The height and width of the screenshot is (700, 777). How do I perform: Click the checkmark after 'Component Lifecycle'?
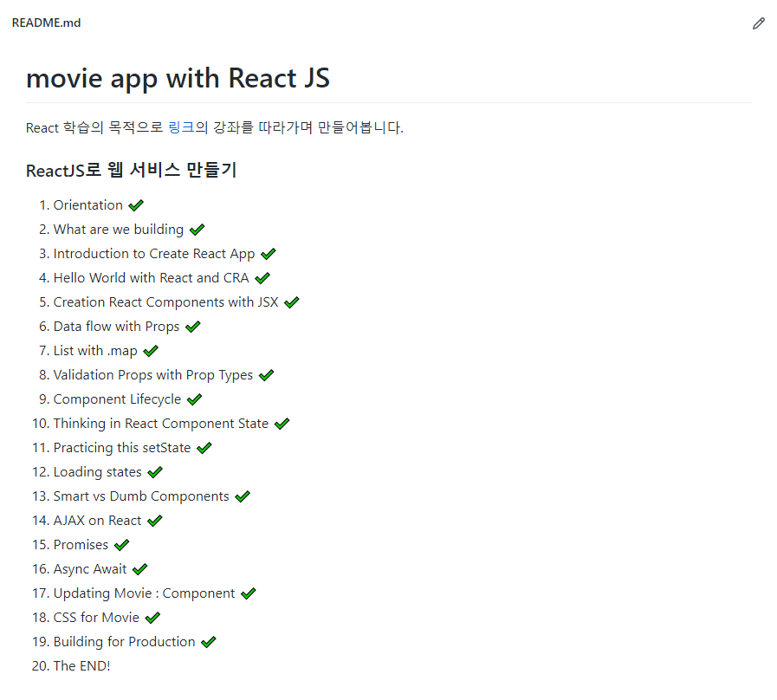tap(194, 399)
